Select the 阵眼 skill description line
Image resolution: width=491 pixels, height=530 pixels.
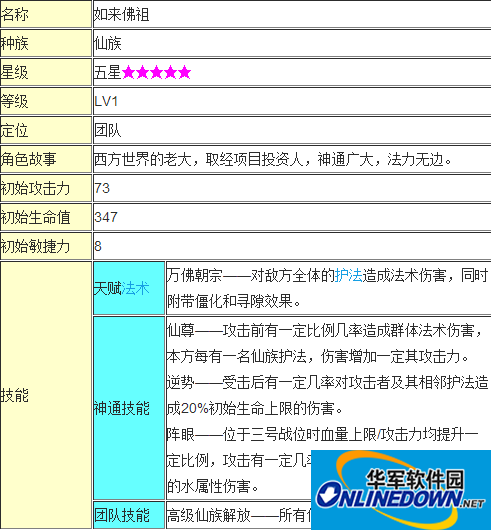tap(323, 460)
